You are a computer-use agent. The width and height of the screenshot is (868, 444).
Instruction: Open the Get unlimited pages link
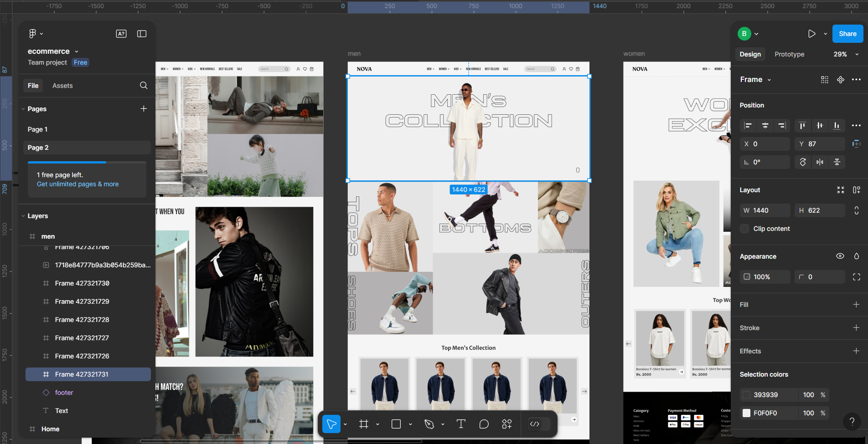(77, 184)
